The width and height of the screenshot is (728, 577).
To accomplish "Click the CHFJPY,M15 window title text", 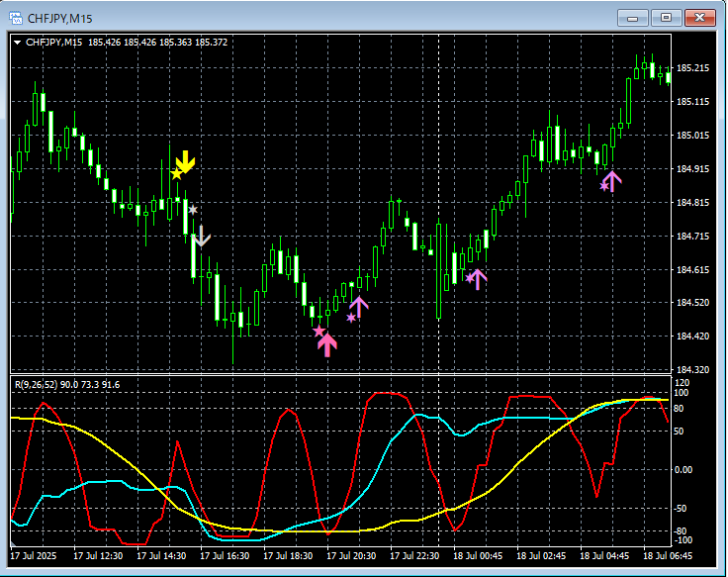I will (x=59, y=19).
